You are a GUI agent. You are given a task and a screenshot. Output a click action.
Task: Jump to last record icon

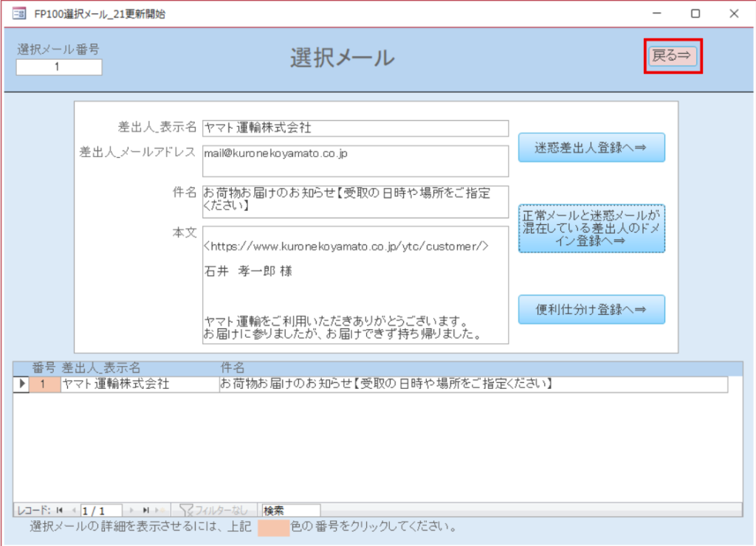[146, 511]
